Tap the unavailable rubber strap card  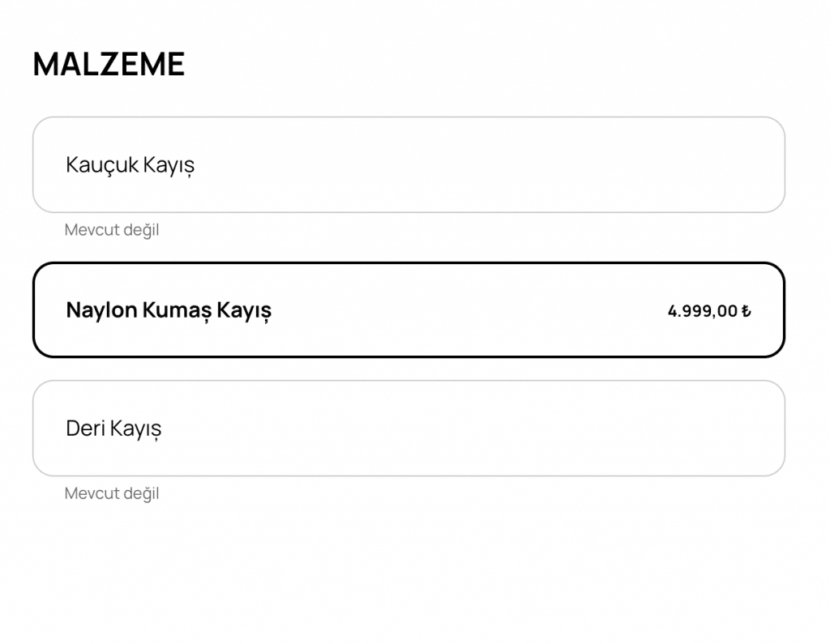click(x=409, y=164)
